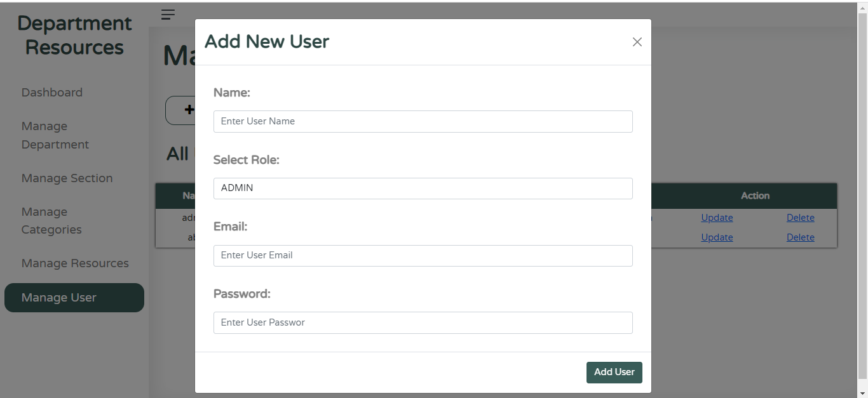Focus the Enter User Name field
The image size is (868, 398).
point(423,121)
